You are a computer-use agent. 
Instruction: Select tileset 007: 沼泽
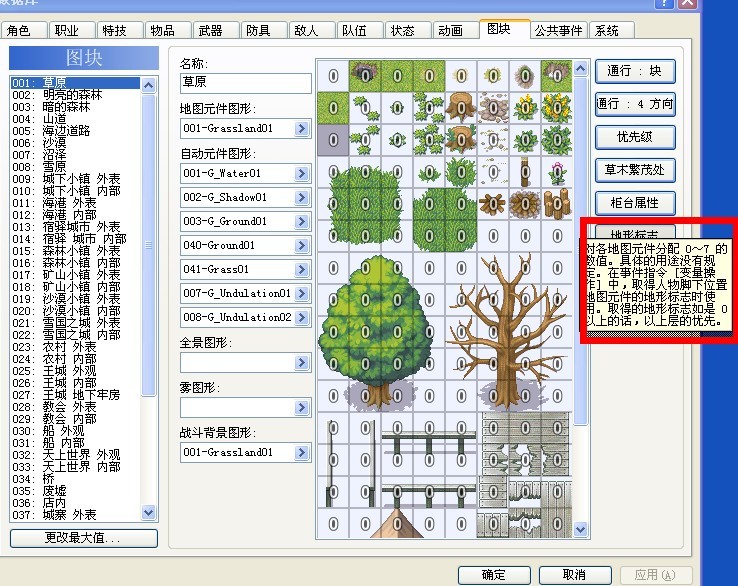click(x=75, y=155)
